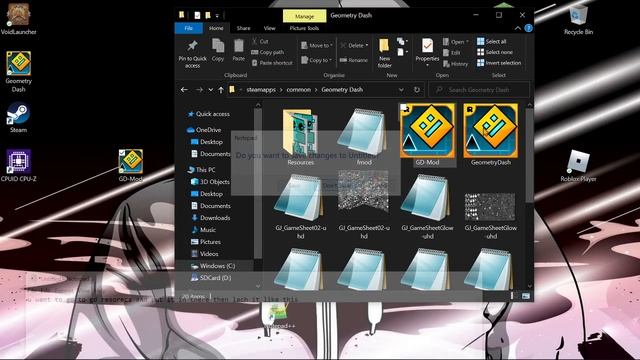This screenshot has width=640, height=360.
Task: Go up one folder level
Action: [221, 89]
